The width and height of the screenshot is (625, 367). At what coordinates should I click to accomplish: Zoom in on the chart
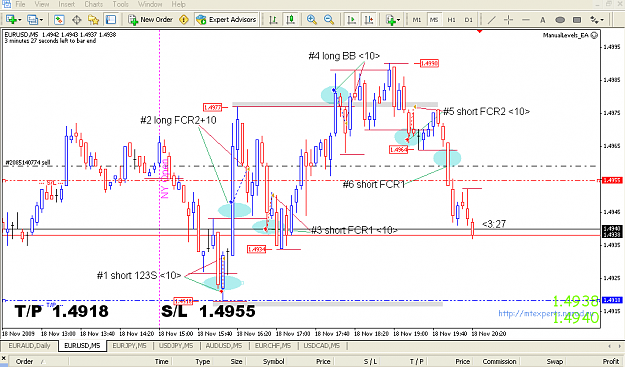312,19
